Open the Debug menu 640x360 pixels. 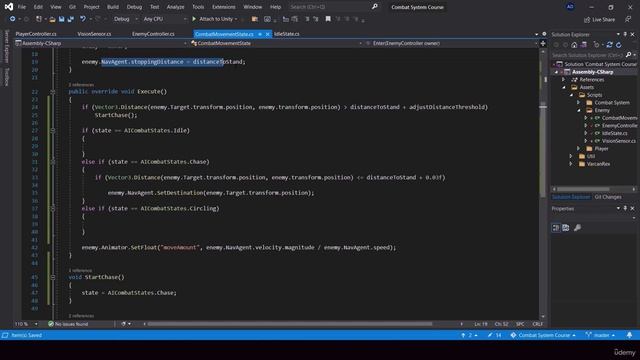(x=134, y=7)
